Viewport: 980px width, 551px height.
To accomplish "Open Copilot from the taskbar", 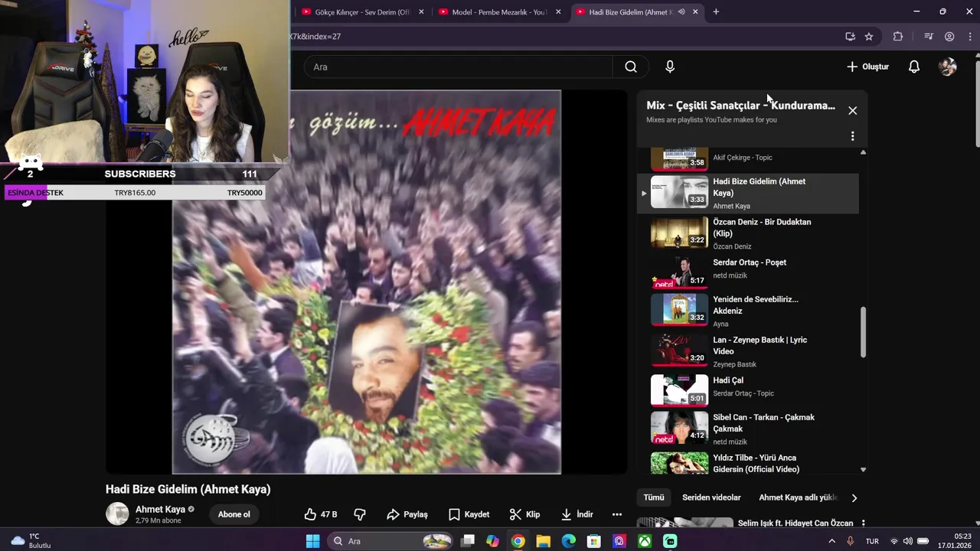I will coord(492,541).
